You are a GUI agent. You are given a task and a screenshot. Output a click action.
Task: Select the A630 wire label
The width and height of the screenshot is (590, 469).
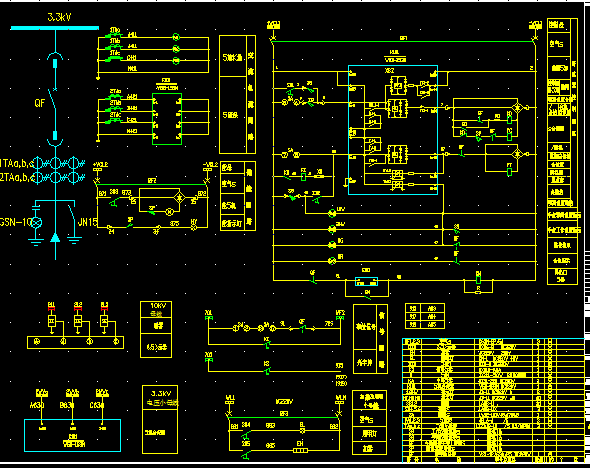pos(37,405)
